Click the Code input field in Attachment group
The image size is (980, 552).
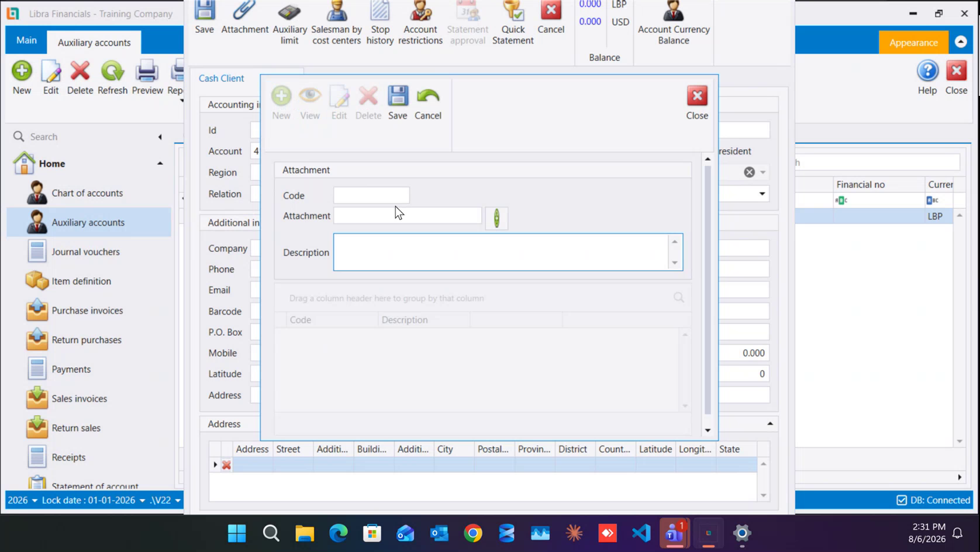coord(371,195)
